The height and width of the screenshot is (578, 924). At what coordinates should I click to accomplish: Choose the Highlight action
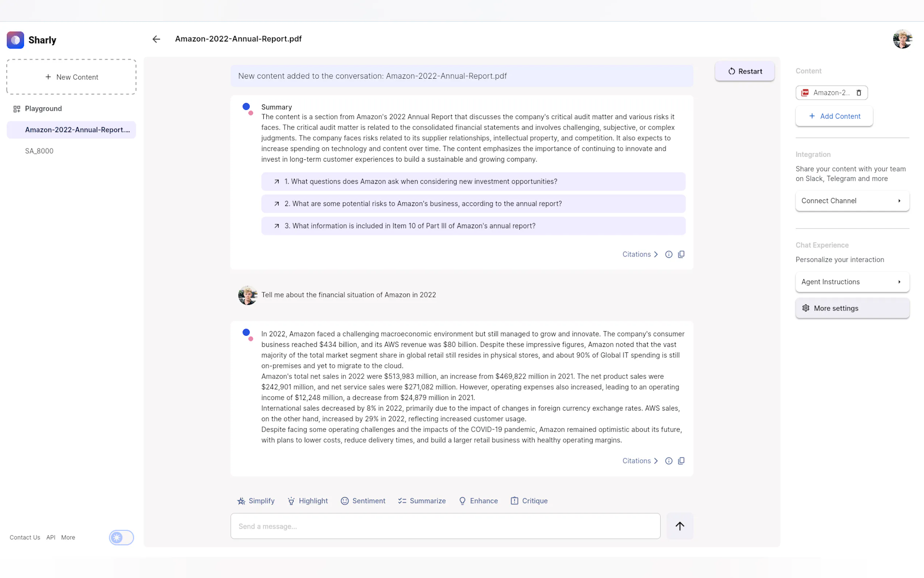[307, 501]
